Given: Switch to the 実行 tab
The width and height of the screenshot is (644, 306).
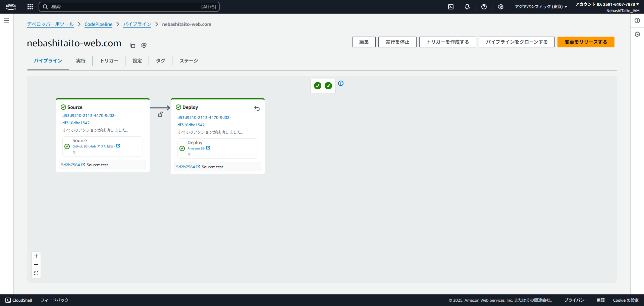Looking at the screenshot, I should coord(81,61).
